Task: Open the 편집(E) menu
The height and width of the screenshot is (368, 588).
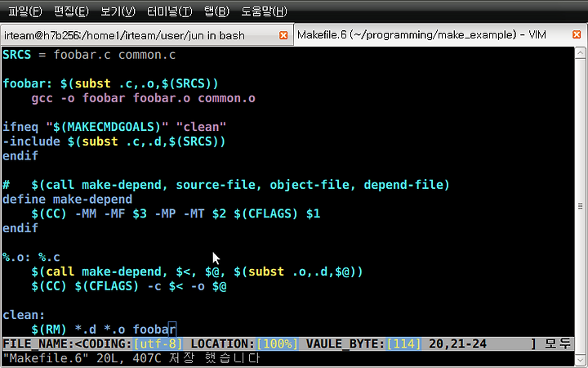Action: (71, 11)
